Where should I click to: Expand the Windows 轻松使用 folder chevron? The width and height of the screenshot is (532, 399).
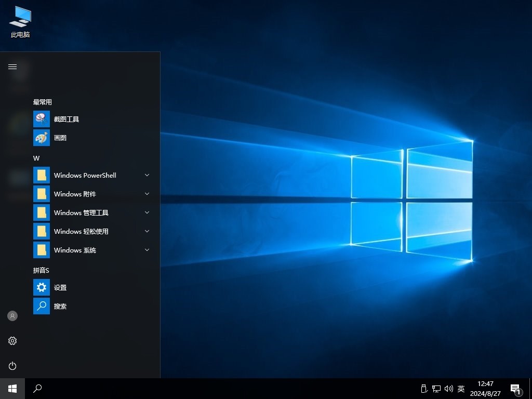147,231
